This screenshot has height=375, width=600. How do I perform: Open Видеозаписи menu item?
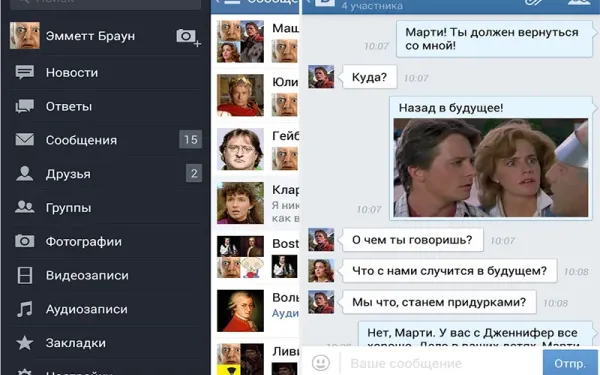pyautogui.click(x=106, y=276)
